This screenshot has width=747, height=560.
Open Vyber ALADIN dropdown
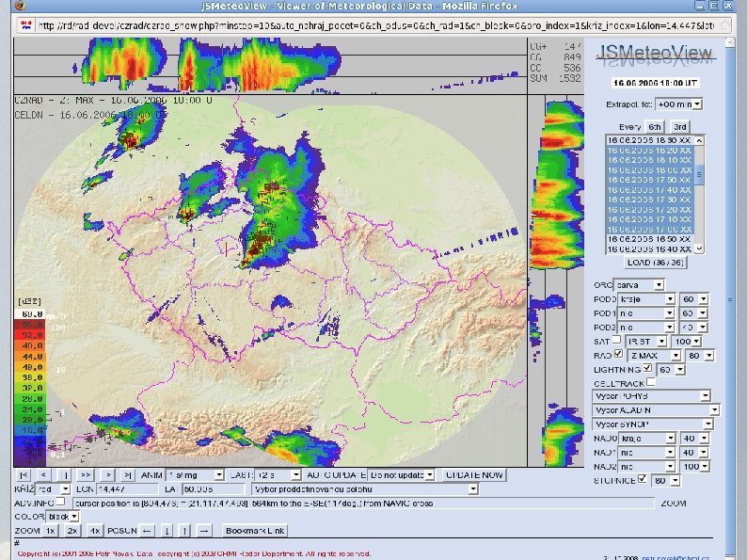[656, 409]
